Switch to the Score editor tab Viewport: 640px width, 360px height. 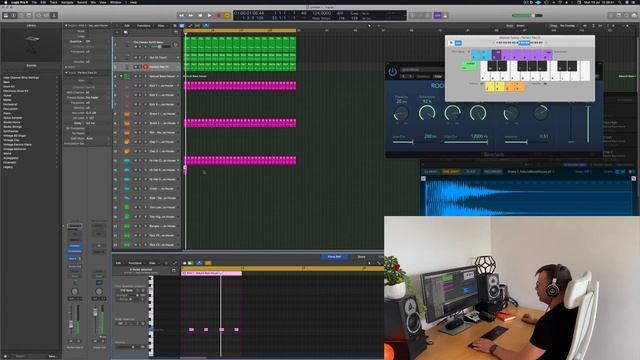361,257
